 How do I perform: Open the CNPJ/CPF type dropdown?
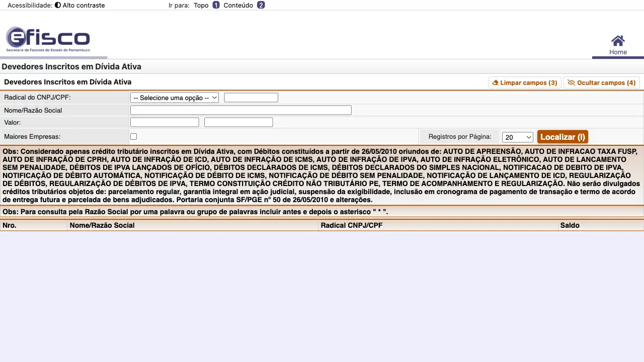(174, 98)
